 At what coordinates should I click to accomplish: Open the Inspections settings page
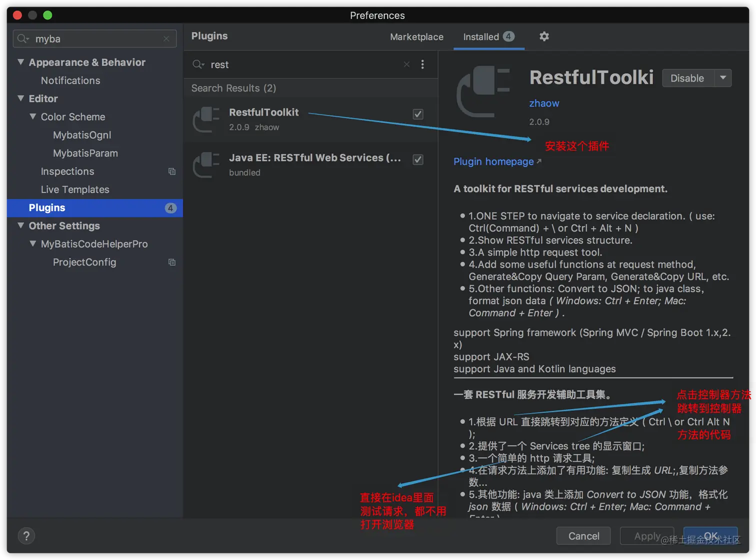pos(67,172)
